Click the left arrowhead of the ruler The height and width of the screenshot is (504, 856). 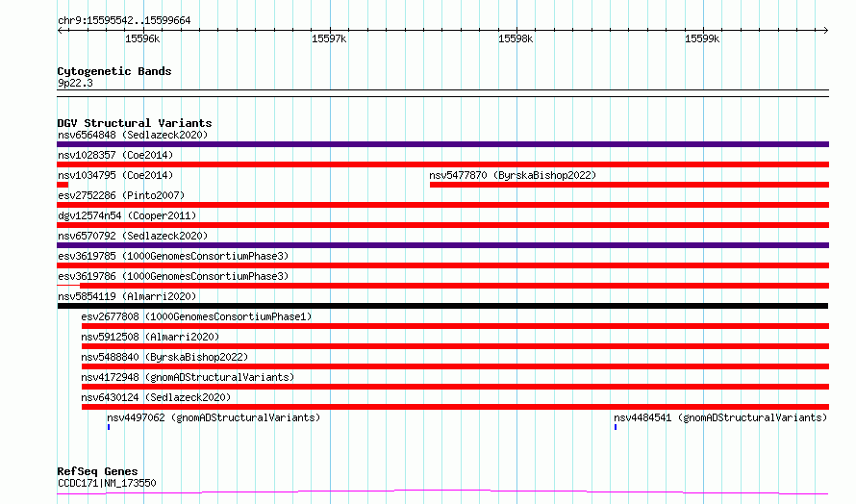pyautogui.click(x=60, y=31)
